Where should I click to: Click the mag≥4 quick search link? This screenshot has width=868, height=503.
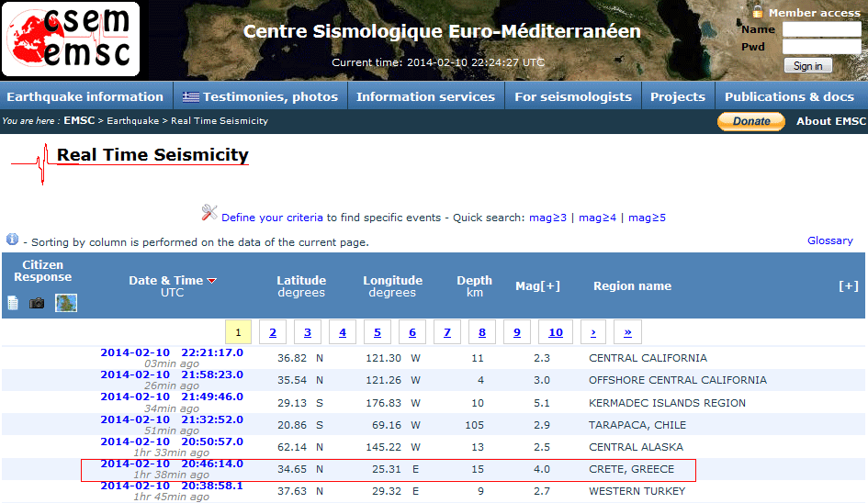pos(597,218)
